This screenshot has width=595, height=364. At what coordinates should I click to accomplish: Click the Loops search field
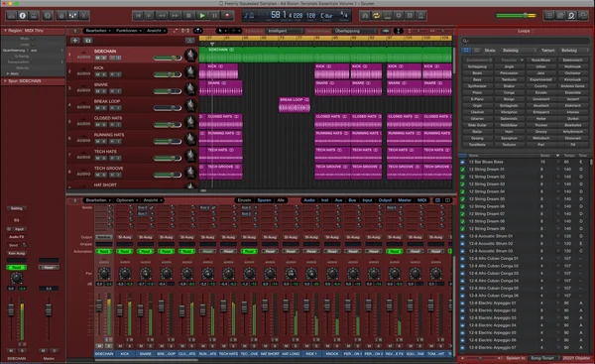click(526, 41)
